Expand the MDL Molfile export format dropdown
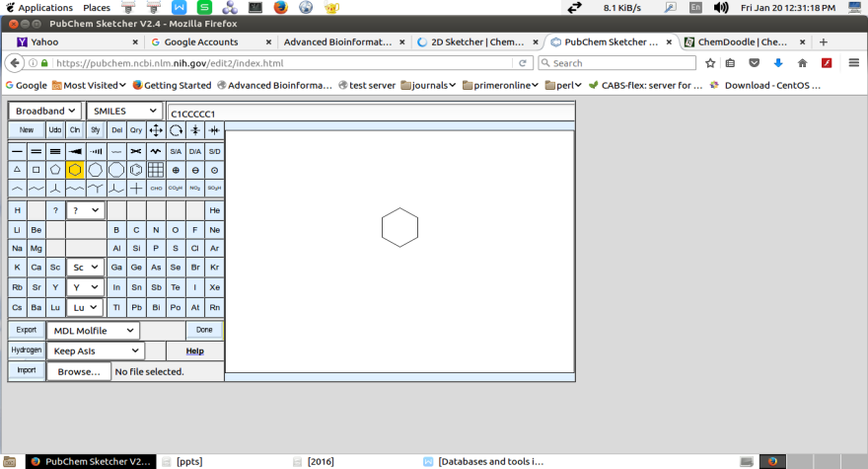The height and width of the screenshot is (469, 868). click(x=93, y=331)
